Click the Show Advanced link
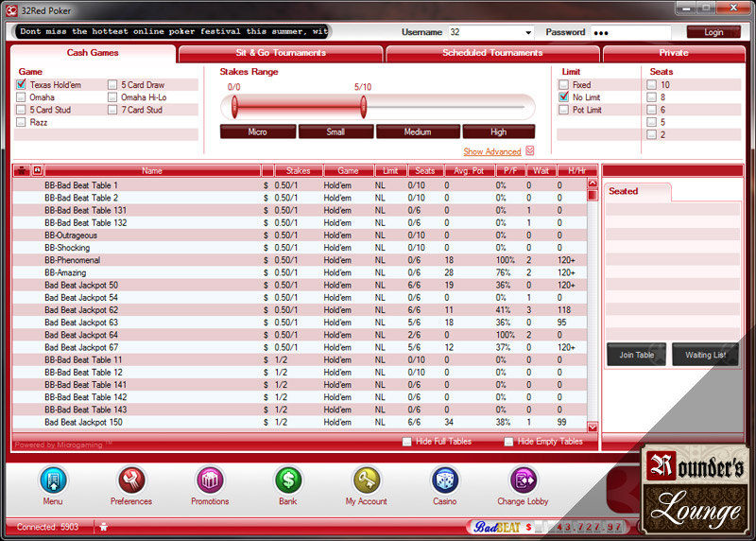 (492, 151)
